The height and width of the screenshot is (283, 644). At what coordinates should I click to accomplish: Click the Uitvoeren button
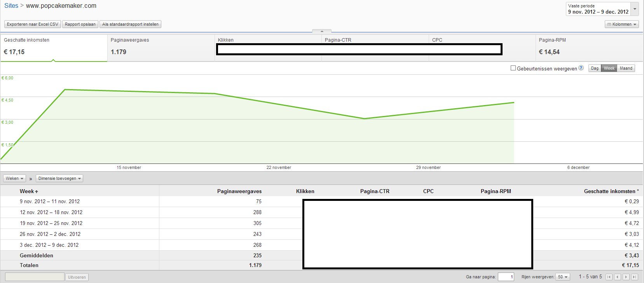coord(77,277)
